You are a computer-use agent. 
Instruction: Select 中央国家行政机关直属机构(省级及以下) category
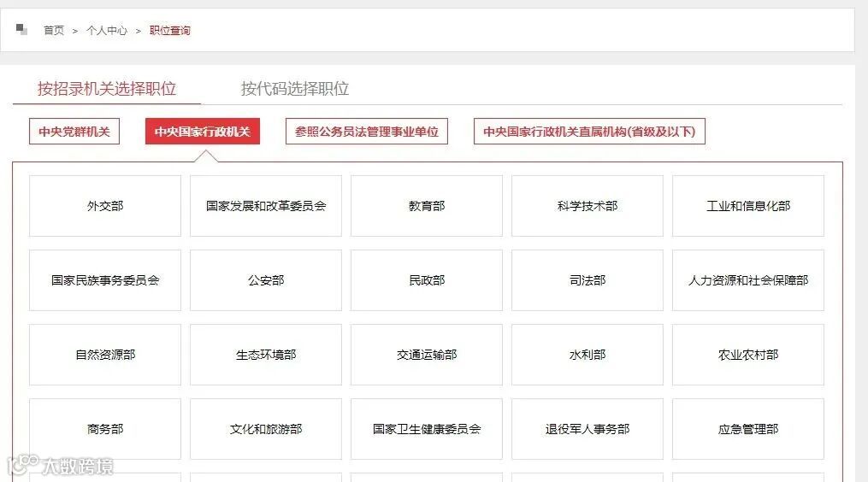point(589,131)
